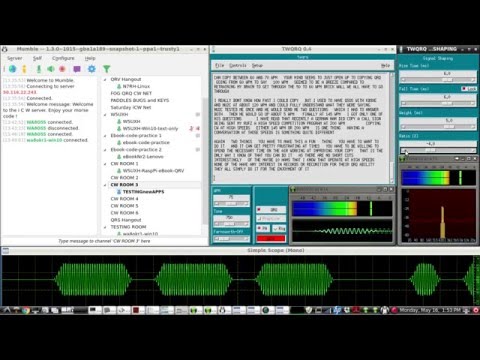Deafen yourself with the green speaker icon
Image resolution: width=480 pixels, height=360 pixels.
tap(51, 69)
